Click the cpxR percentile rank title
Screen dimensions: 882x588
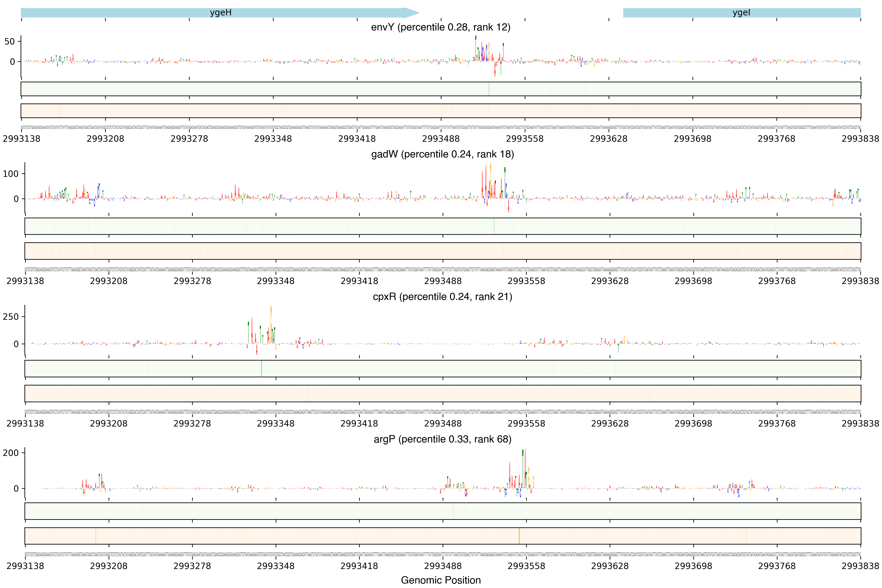tap(442, 297)
